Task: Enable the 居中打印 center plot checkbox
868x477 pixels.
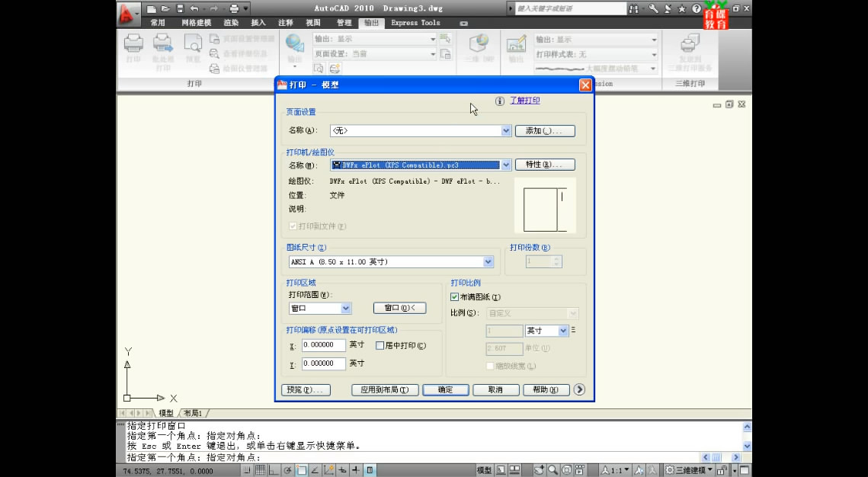Action: pos(380,345)
